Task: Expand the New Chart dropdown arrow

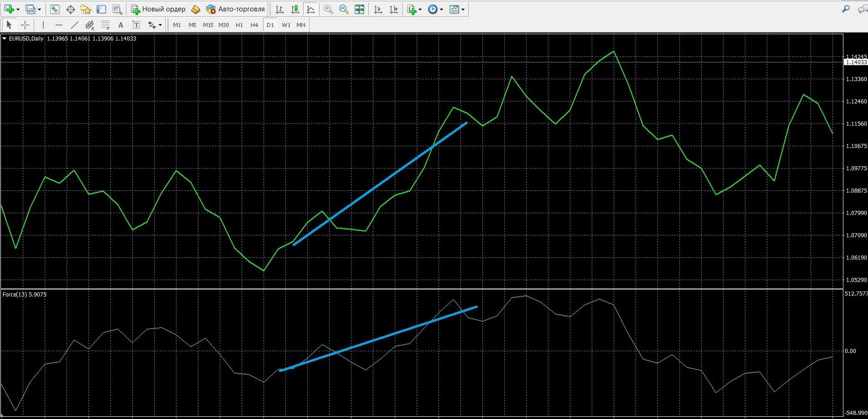Action: coord(18,10)
